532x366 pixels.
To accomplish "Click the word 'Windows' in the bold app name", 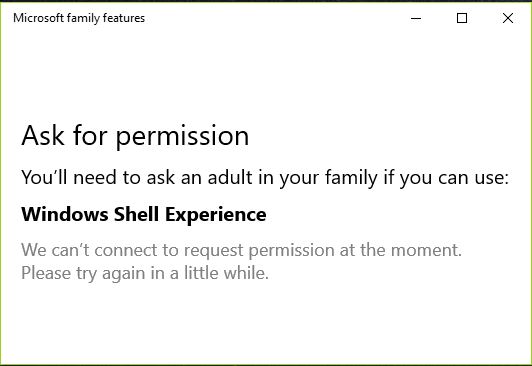I will click(64, 214).
